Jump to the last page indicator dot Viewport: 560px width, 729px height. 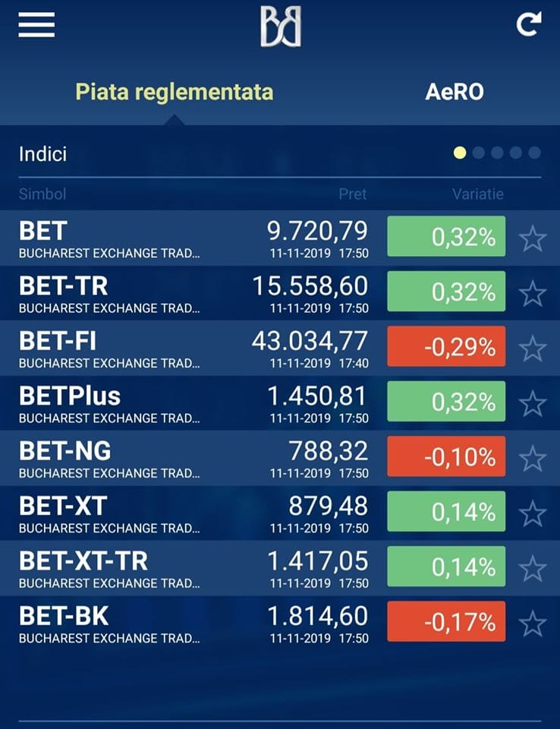click(534, 153)
